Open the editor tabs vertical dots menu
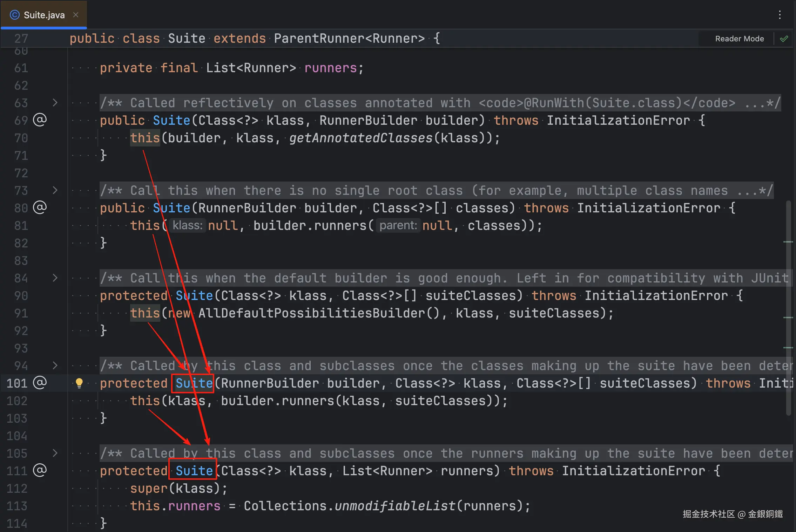 click(x=780, y=15)
